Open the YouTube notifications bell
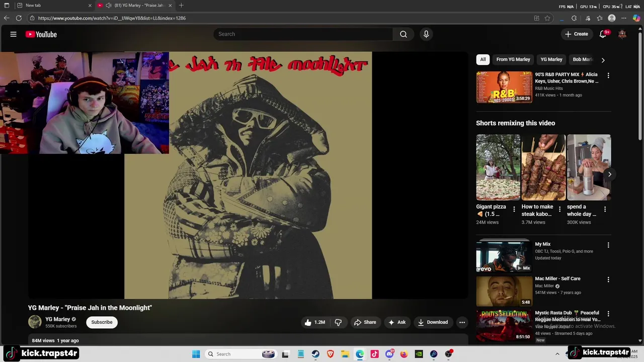Viewport: 644px width, 362px height. click(x=603, y=34)
